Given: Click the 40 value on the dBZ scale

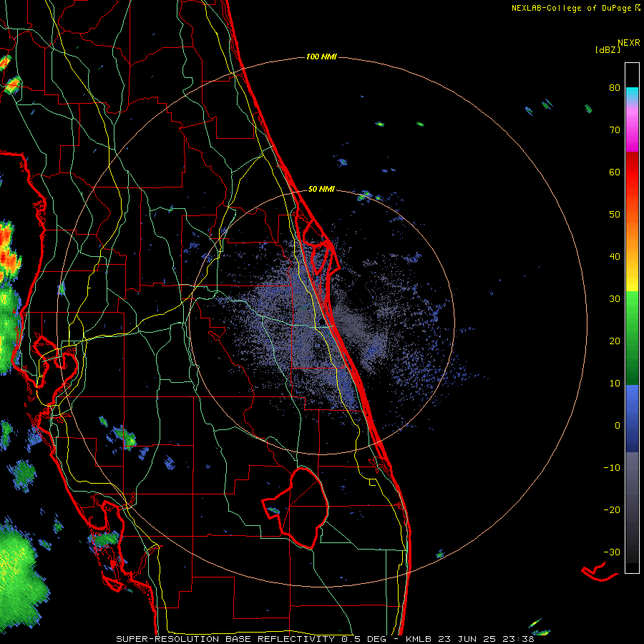Looking at the screenshot, I should click(x=615, y=257).
